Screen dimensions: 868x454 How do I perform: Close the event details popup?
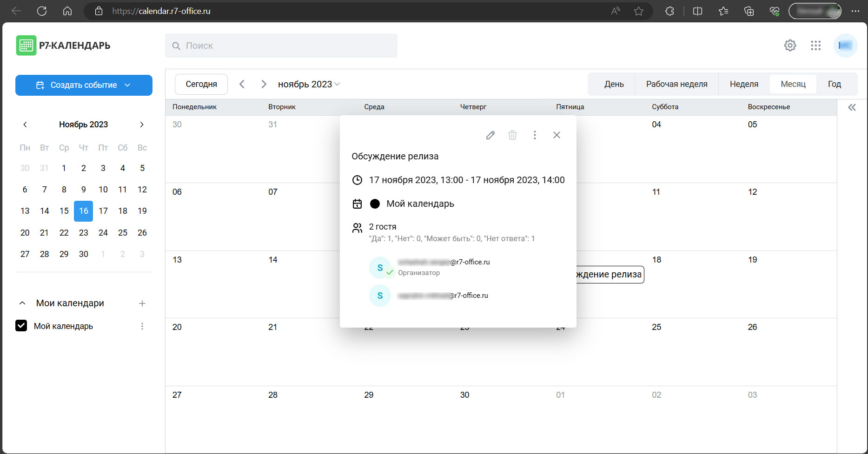(557, 135)
